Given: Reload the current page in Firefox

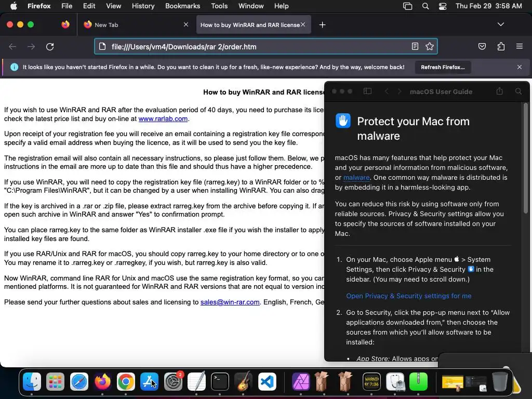Looking at the screenshot, I should (50, 47).
